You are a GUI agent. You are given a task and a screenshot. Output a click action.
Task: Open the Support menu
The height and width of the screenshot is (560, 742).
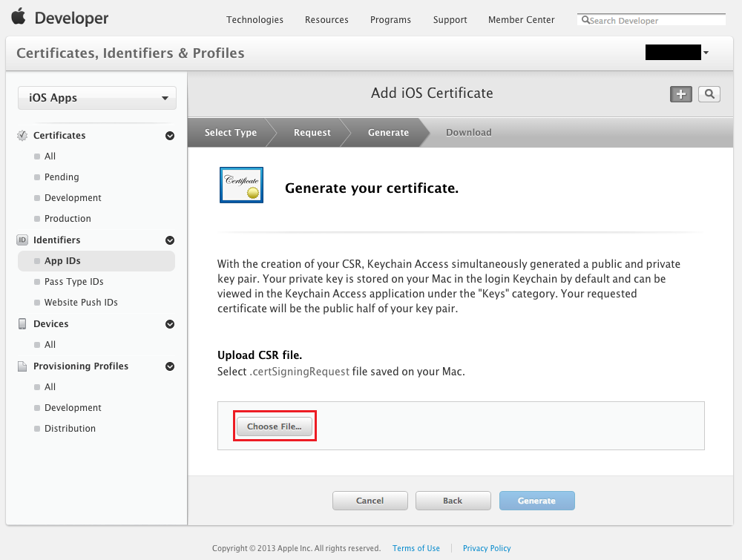click(450, 20)
